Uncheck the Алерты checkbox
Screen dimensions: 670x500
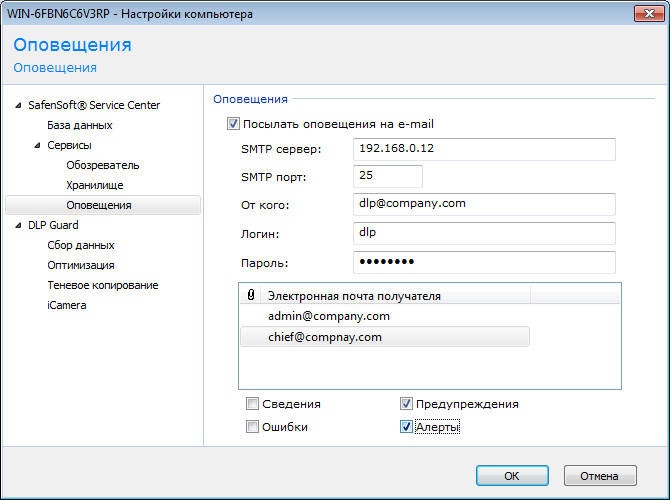point(406,427)
